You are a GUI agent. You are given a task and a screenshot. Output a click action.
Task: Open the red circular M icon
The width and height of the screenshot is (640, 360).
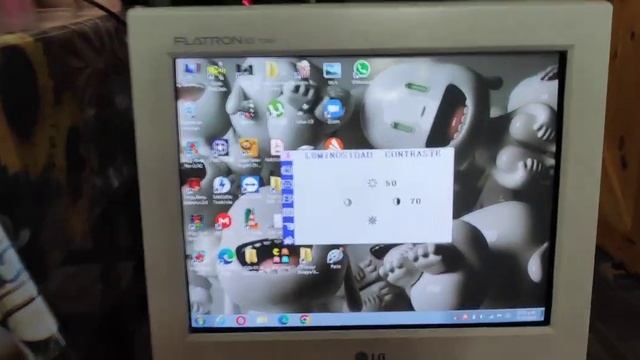pyautogui.click(x=223, y=221)
